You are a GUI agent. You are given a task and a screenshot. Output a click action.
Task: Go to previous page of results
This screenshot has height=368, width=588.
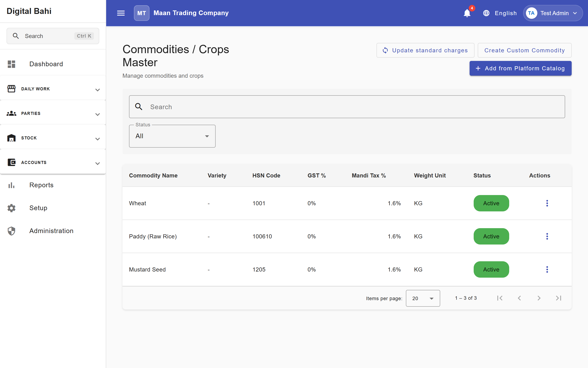[x=519, y=298]
